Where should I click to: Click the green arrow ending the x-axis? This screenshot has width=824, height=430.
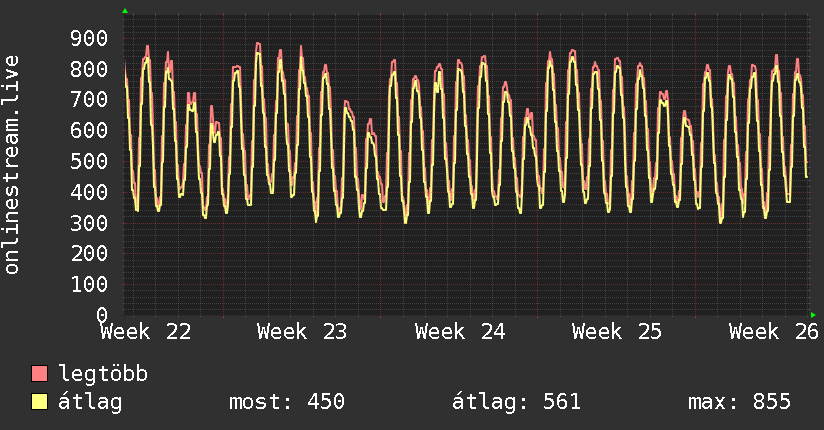[813, 315]
